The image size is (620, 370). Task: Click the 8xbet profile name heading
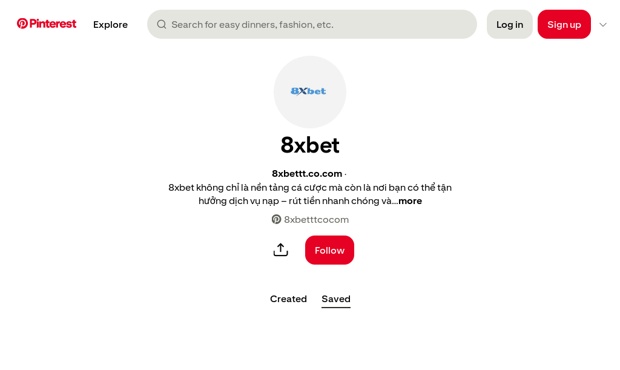pos(310,145)
